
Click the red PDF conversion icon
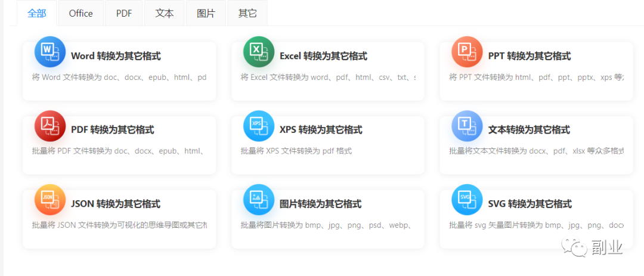pos(49,126)
